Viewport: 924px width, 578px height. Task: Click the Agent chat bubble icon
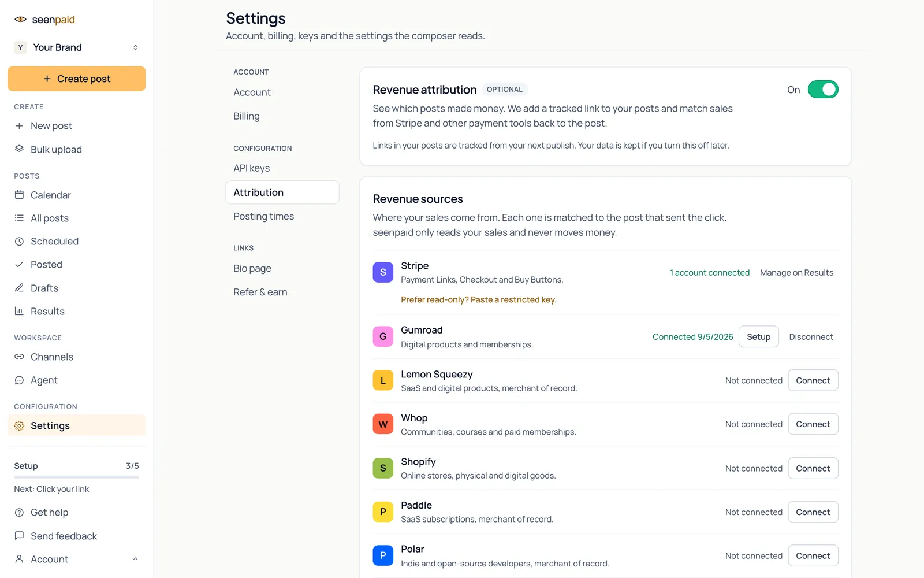click(x=19, y=380)
